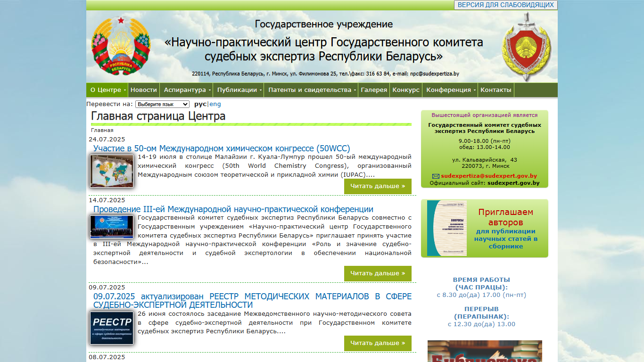Expand the Конференция menu

[x=450, y=90]
